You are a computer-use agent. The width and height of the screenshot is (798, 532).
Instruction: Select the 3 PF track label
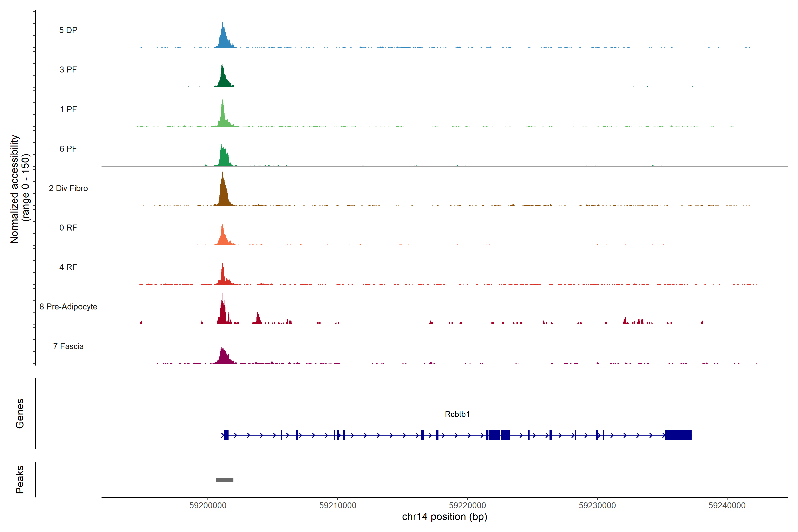[68, 70]
